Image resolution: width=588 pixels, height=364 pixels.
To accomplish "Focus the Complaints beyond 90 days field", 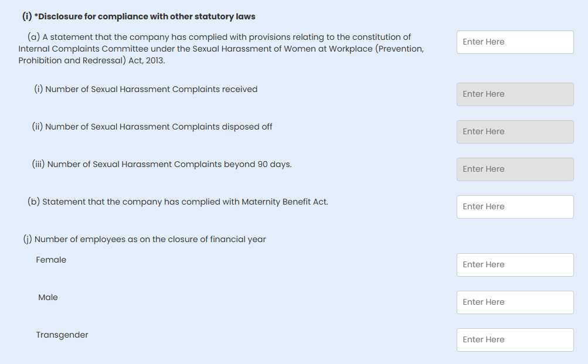I will tap(515, 169).
